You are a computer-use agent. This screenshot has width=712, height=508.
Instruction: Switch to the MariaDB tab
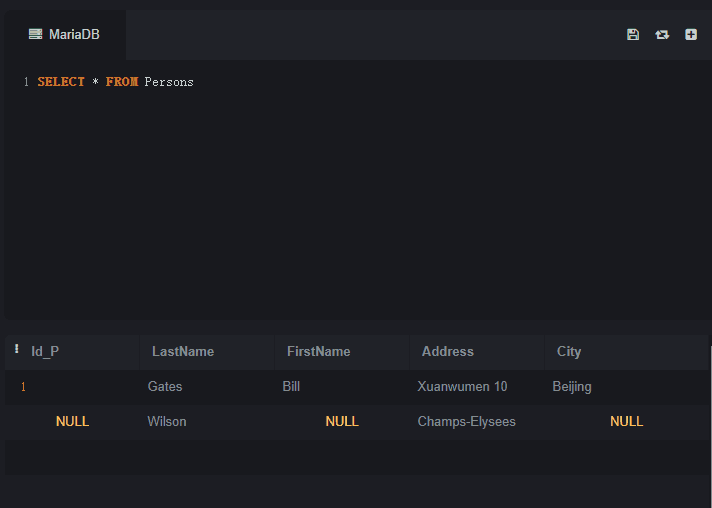point(65,35)
